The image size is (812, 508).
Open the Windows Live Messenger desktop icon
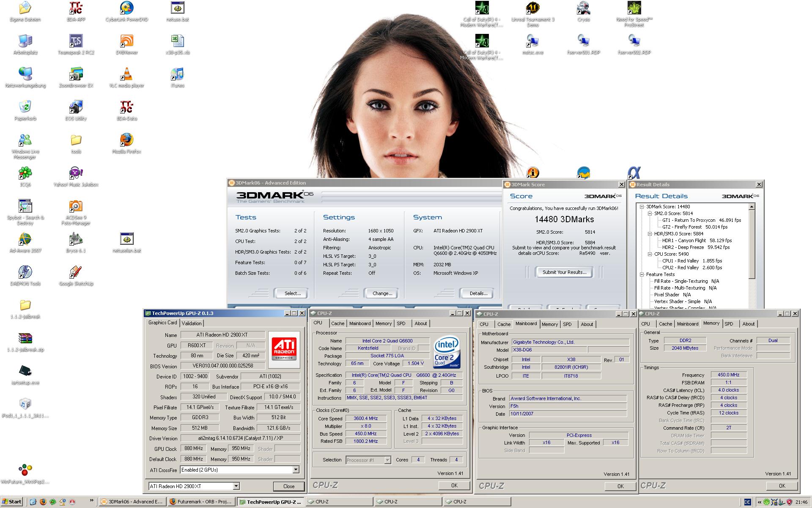[25, 146]
